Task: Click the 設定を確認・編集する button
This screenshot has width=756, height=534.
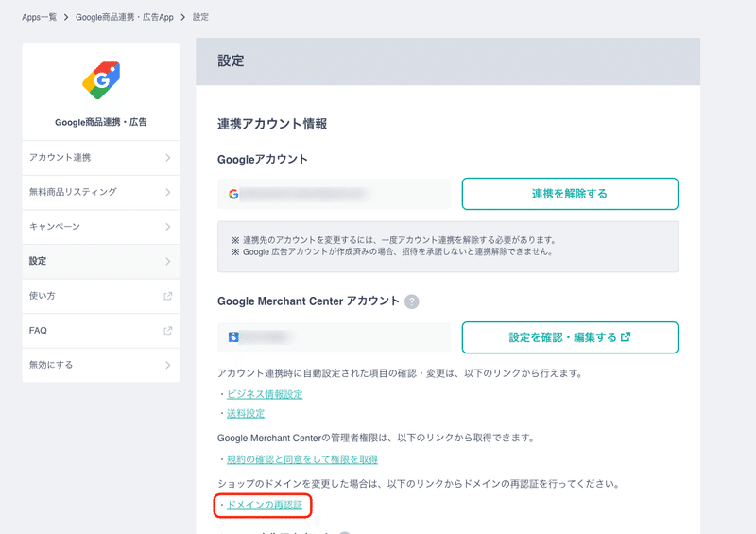Action: point(570,337)
